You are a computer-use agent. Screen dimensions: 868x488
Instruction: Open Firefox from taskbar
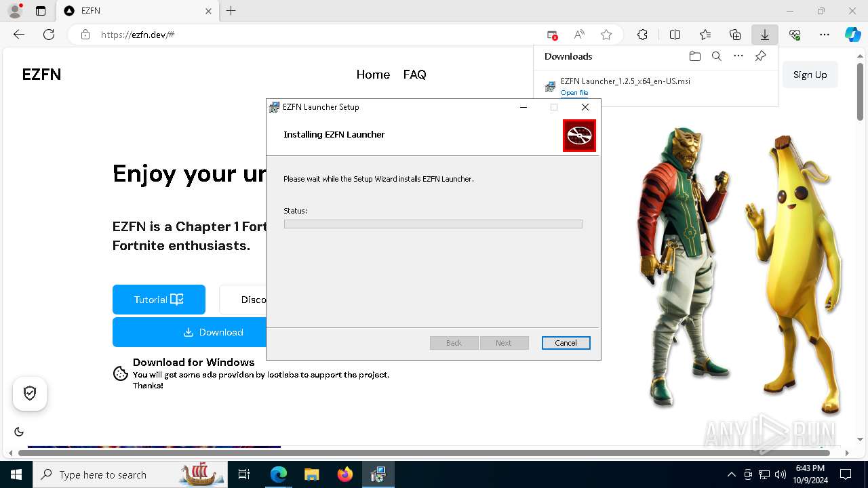coord(344,474)
